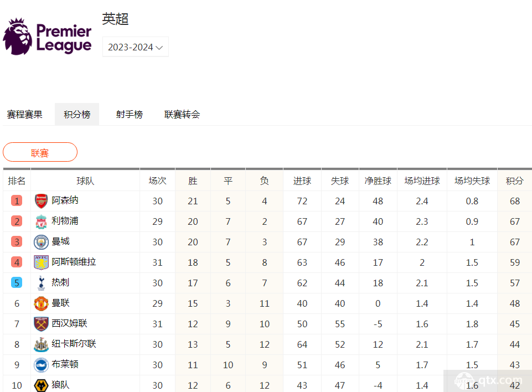Click Manchester City's 38 goal difference cell
This screenshot has width=532, height=392.
[378, 242]
